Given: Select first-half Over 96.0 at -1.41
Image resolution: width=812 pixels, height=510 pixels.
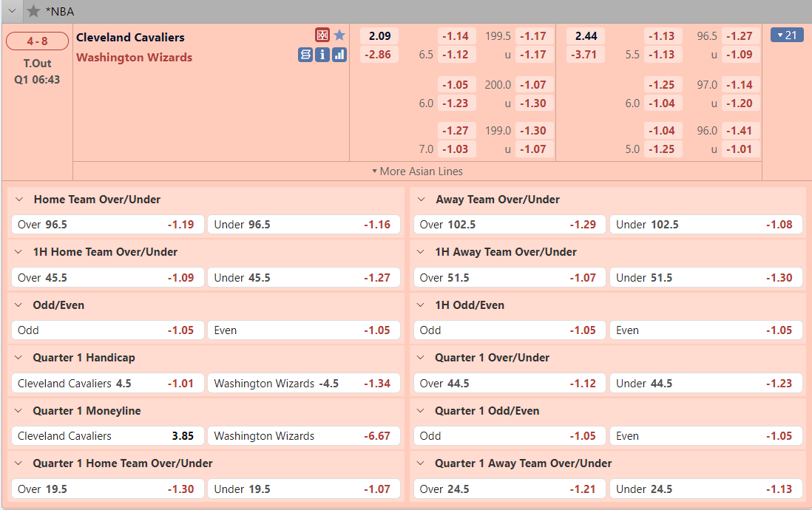Looking at the screenshot, I should [x=739, y=131].
